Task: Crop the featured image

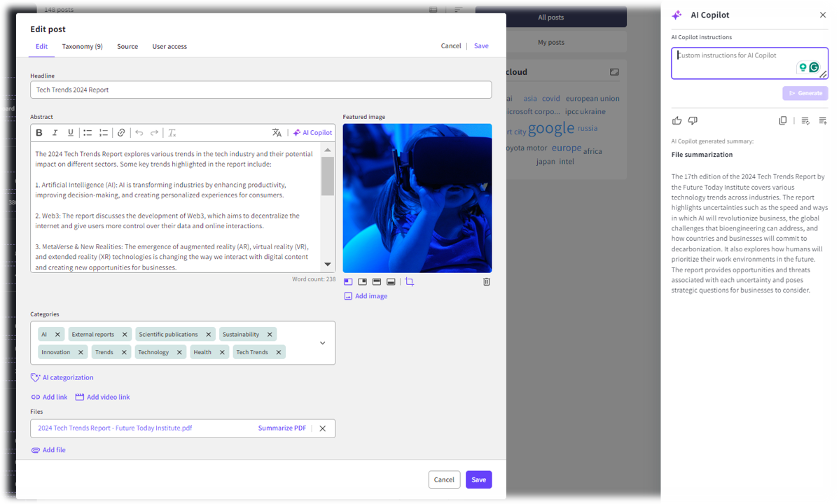Action: tap(410, 282)
